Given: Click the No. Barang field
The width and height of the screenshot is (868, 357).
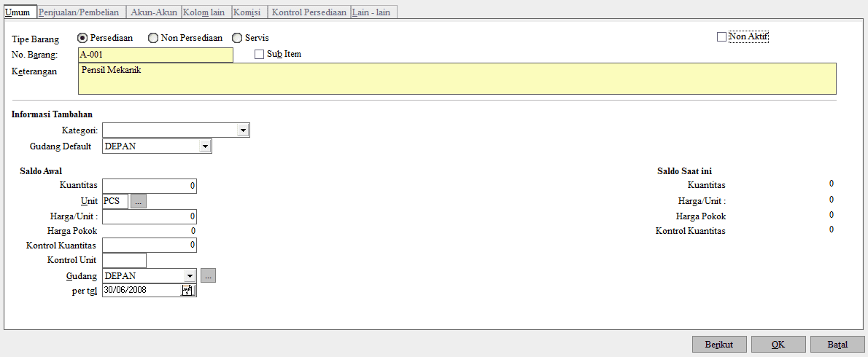Looking at the screenshot, I should point(155,55).
